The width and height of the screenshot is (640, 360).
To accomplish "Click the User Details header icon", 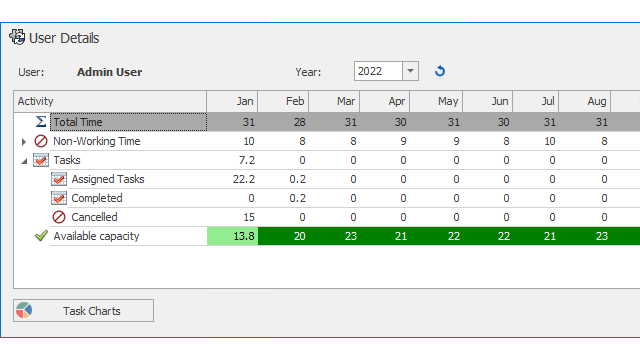I will (17, 37).
